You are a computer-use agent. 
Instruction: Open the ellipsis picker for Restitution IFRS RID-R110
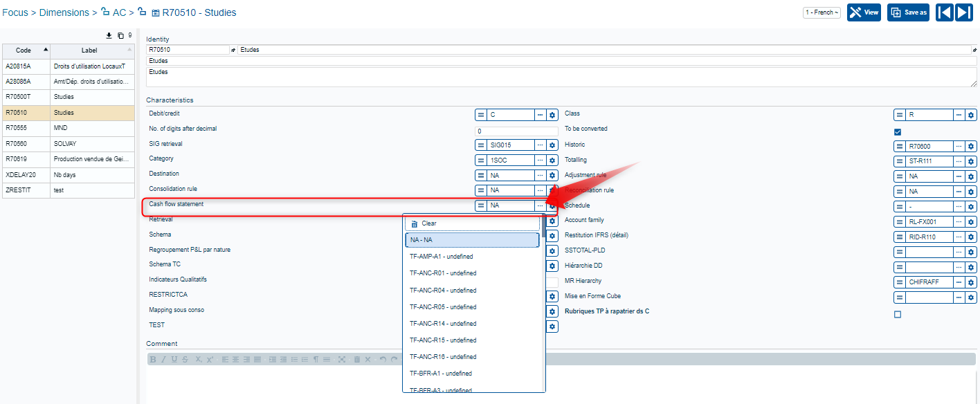point(959,237)
